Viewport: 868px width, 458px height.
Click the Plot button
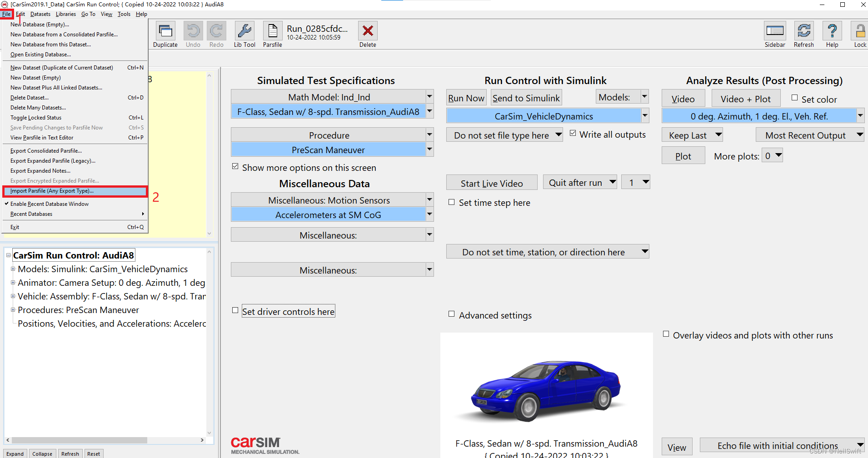tap(683, 156)
